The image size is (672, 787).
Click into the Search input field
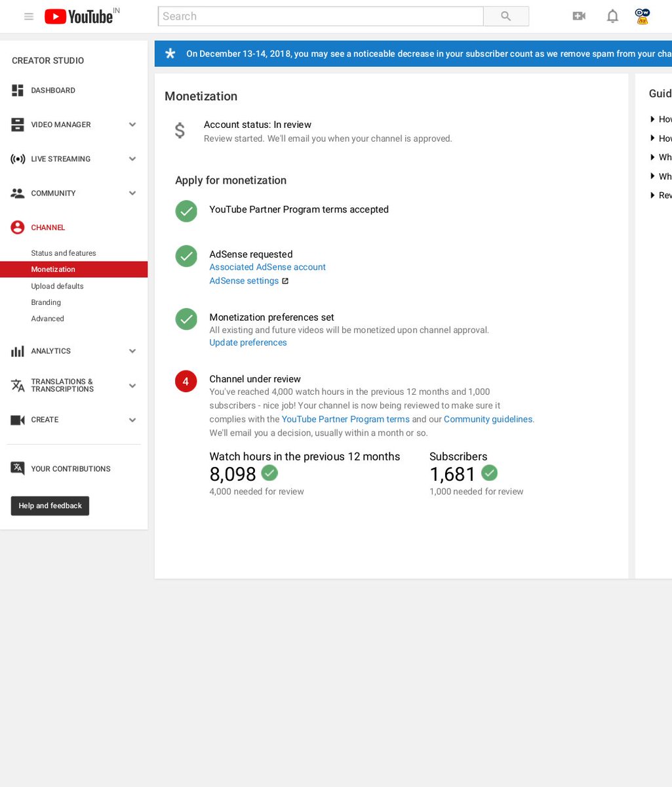pyautogui.click(x=321, y=16)
